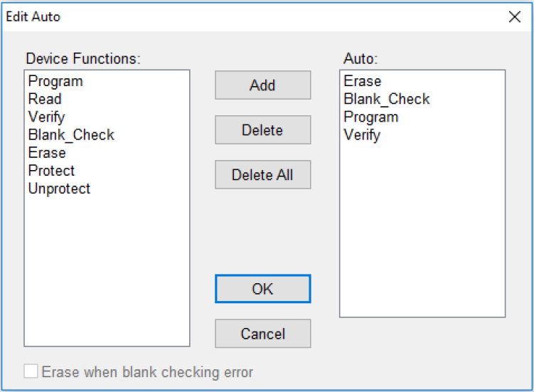
Task: Select Program in Device Functions list
Action: 55,81
